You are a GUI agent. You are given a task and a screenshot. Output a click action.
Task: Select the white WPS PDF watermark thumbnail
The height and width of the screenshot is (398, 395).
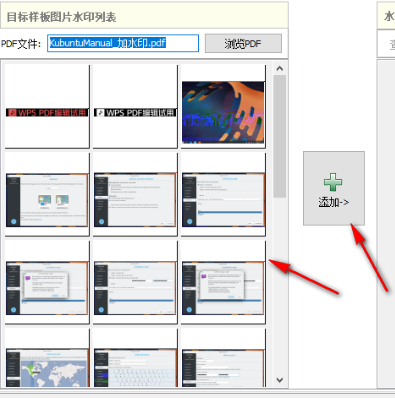(135, 107)
